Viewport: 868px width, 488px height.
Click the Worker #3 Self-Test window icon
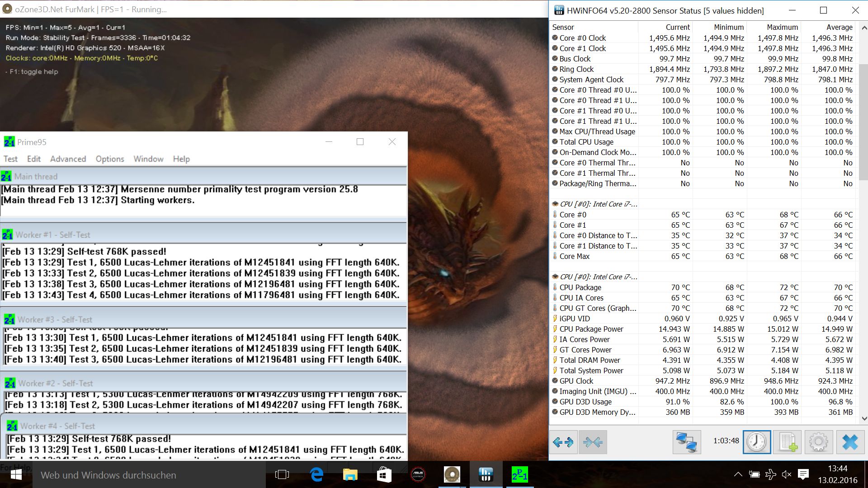(9, 319)
